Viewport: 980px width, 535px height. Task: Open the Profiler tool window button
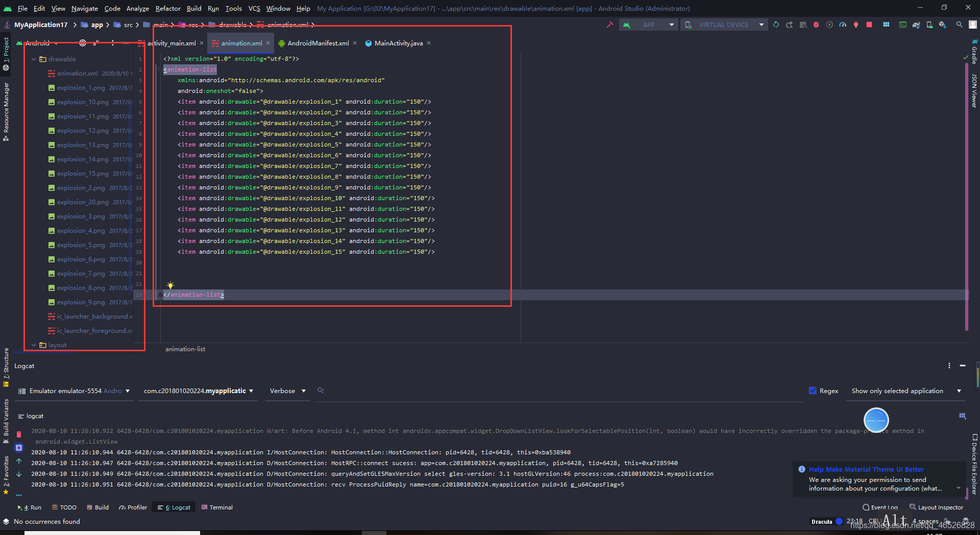coord(133,507)
